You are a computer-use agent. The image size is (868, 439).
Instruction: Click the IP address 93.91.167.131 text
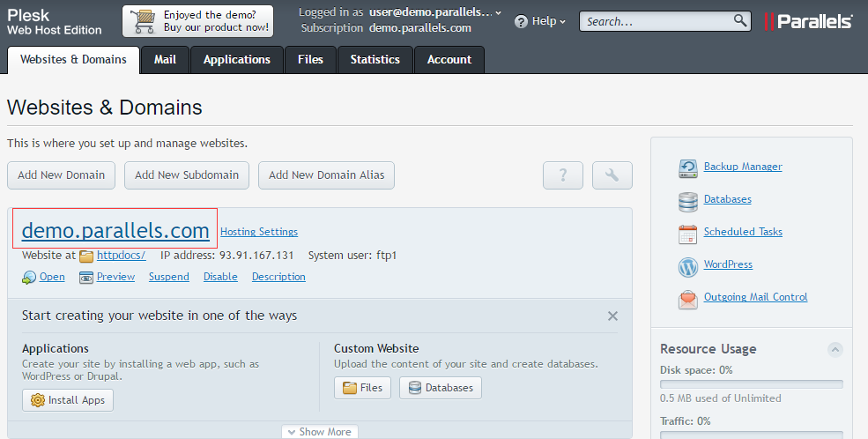point(227,256)
